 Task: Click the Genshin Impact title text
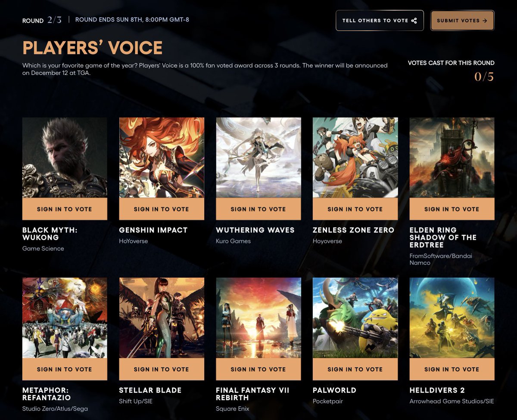click(153, 230)
